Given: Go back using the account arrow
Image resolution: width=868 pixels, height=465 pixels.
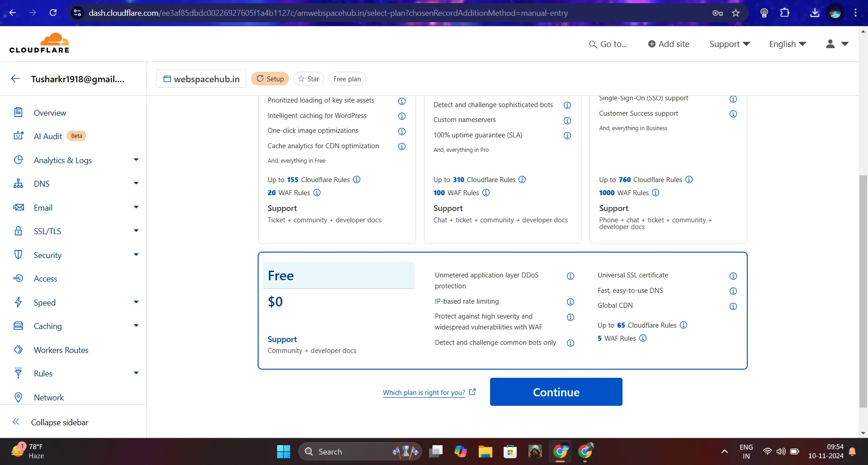Looking at the screenshot, I should coord(15,79).
